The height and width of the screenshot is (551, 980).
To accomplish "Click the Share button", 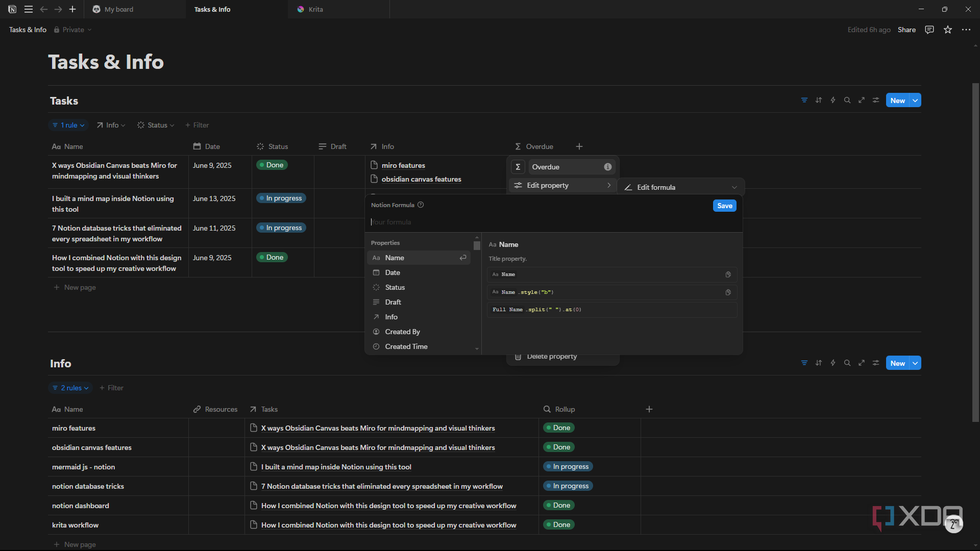I will coord(906,30).
